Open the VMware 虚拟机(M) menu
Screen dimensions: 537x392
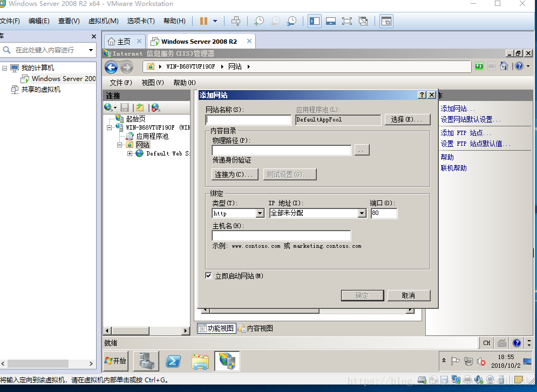pyautogui.click(x=103, y=21)
